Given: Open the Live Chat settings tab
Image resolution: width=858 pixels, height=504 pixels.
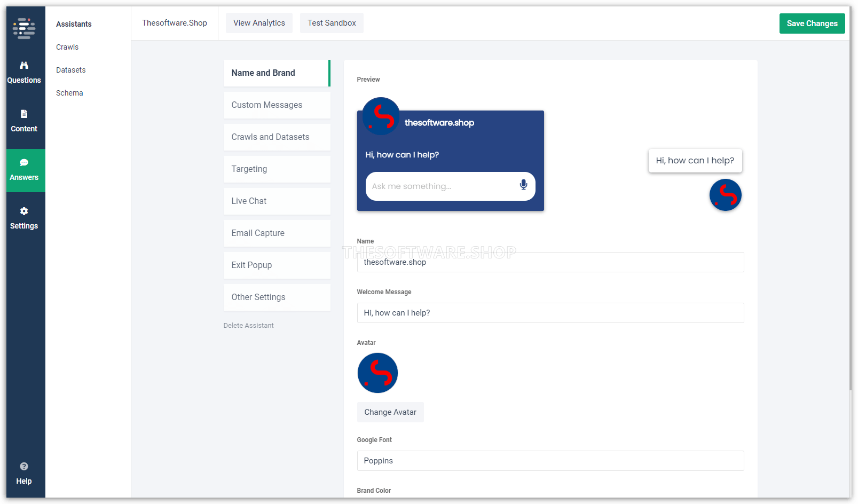Looking at the screenshot, I should click(x=277, y=201).
